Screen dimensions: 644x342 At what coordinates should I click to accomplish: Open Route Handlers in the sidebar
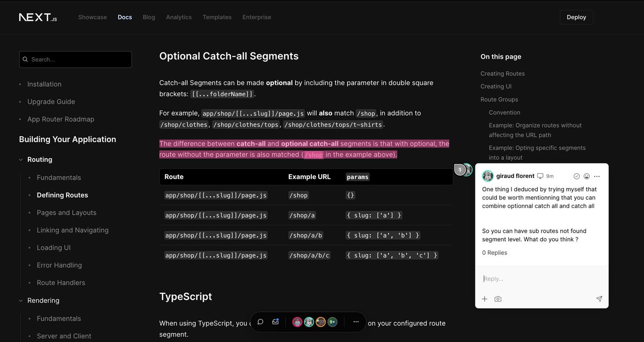pyautogui.click(x=61, y=282)
